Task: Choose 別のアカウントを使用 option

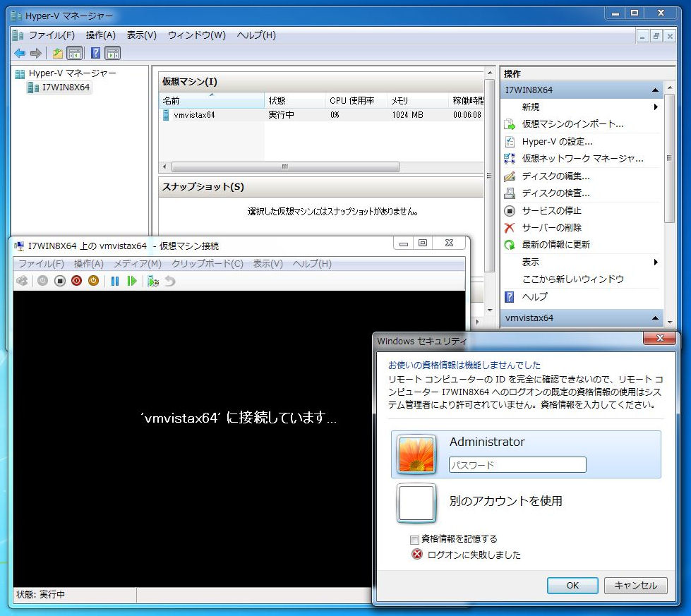Action: coord(505,501)
